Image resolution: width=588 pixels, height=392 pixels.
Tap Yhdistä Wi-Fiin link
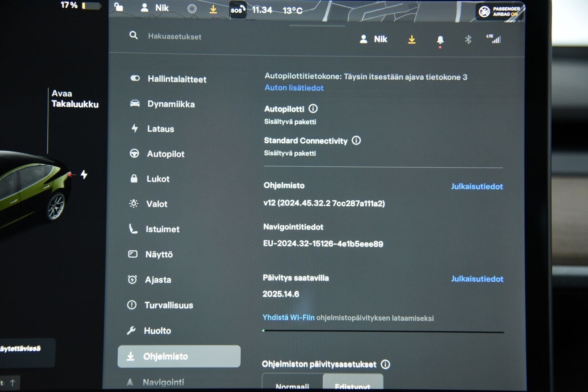pos(289,317)
